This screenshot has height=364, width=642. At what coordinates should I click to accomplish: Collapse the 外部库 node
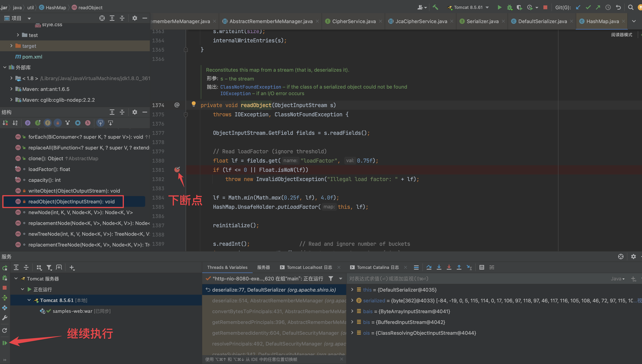(x=5, y=67)
